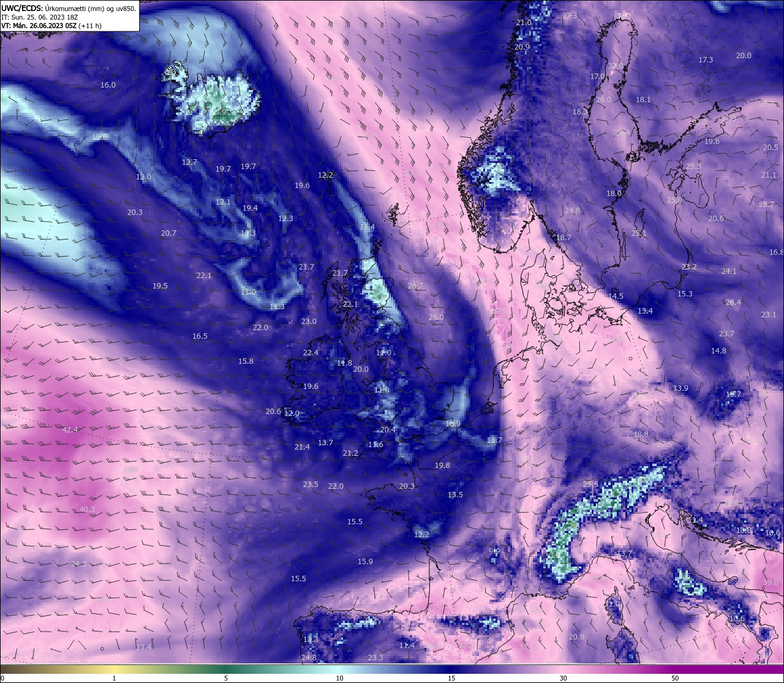Click the 23.3 value over Spain
This screenshot has height=683, width=784.
point(375,658)
